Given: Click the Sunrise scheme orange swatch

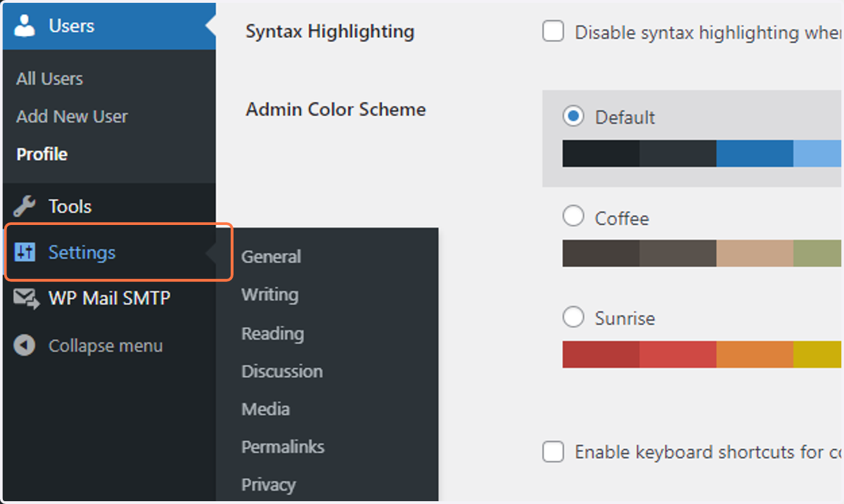Looking at the screenshot, I should pos(755,354).
